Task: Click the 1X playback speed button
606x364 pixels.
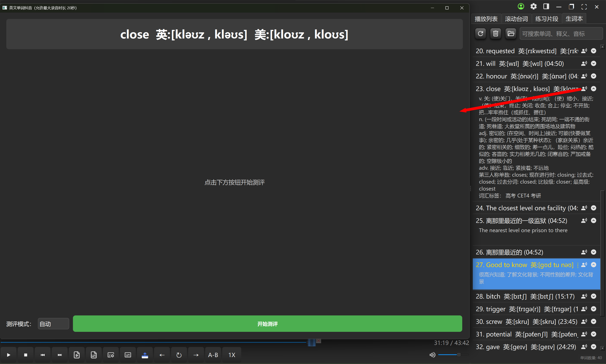Action: (232, 355)
